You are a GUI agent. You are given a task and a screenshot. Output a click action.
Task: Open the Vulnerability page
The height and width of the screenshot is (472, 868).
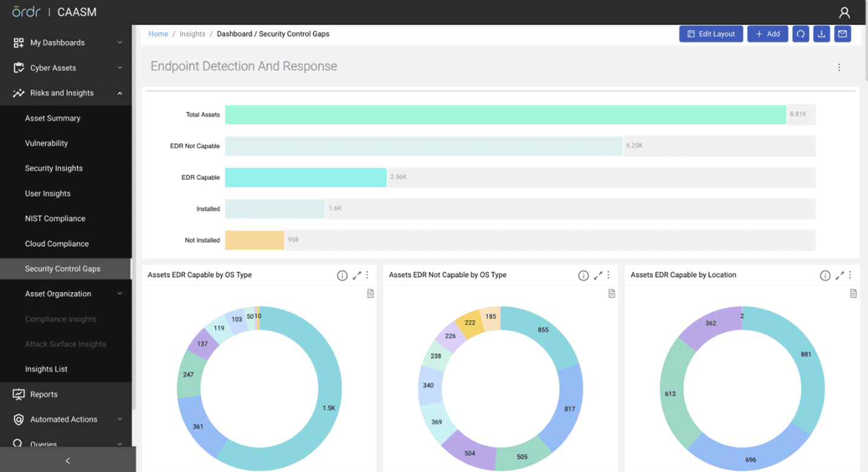46,143
